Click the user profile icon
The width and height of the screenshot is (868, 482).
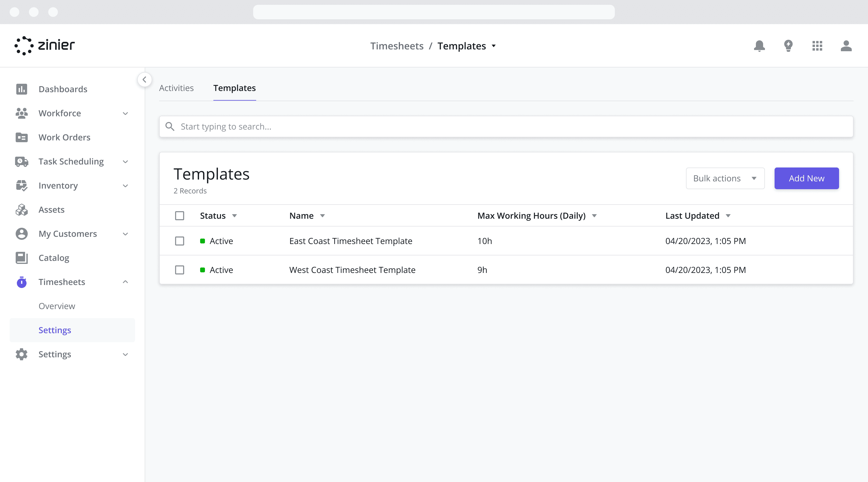pos(846,46)
